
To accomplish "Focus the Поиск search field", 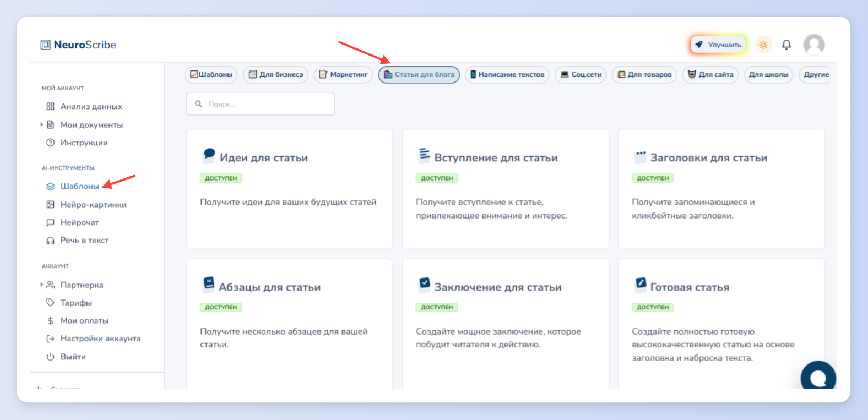I will 261,104.
